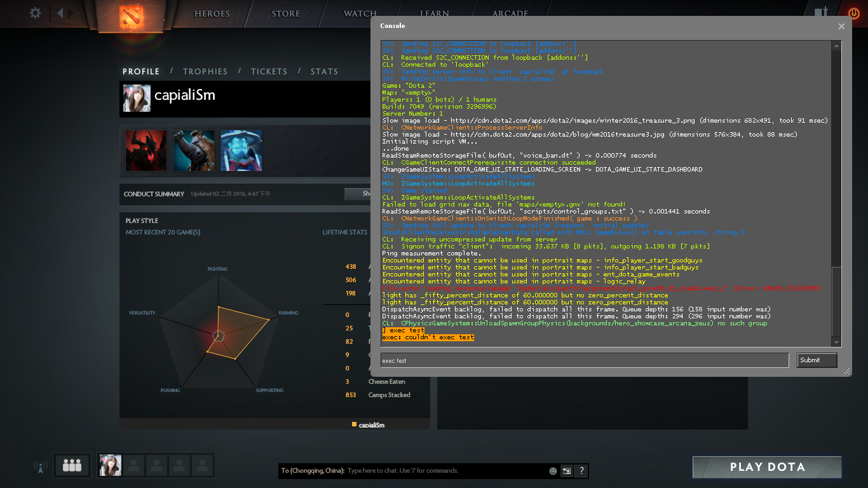Viewport: 868px width, 488px height.
Task: Open the party/friends group icon
Action: [x=72, y=466]
